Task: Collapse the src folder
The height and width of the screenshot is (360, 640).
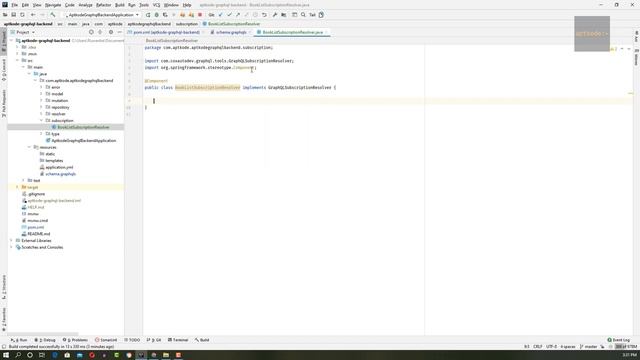Action: tap(18, 60)
